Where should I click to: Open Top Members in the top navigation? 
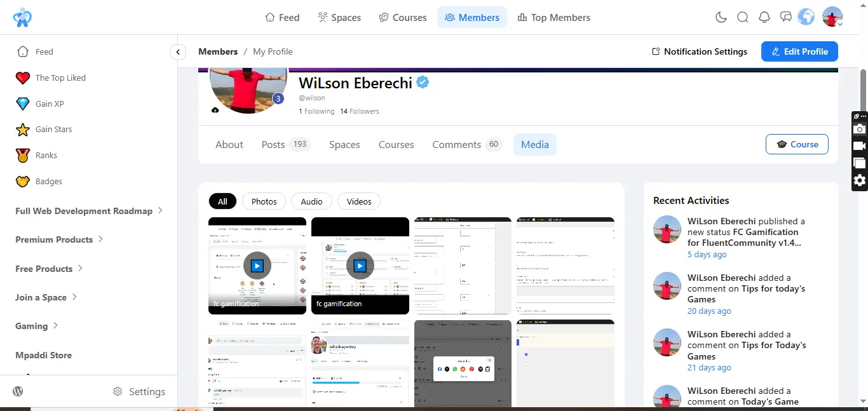554,18
